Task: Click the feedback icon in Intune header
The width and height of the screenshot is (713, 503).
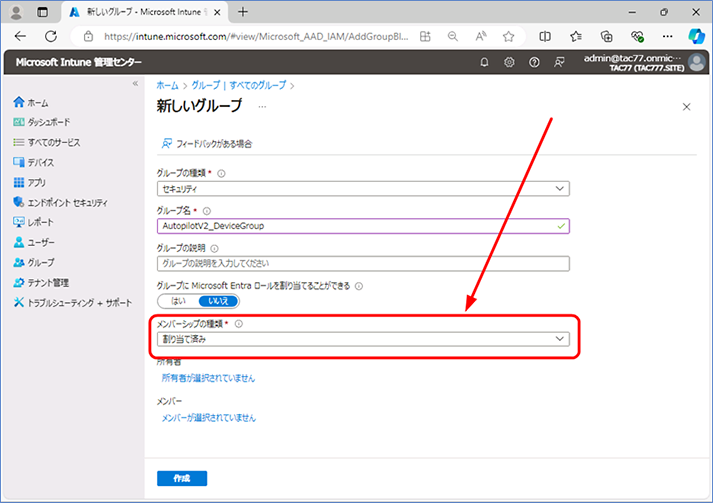Action: click(x=559, y=62)
